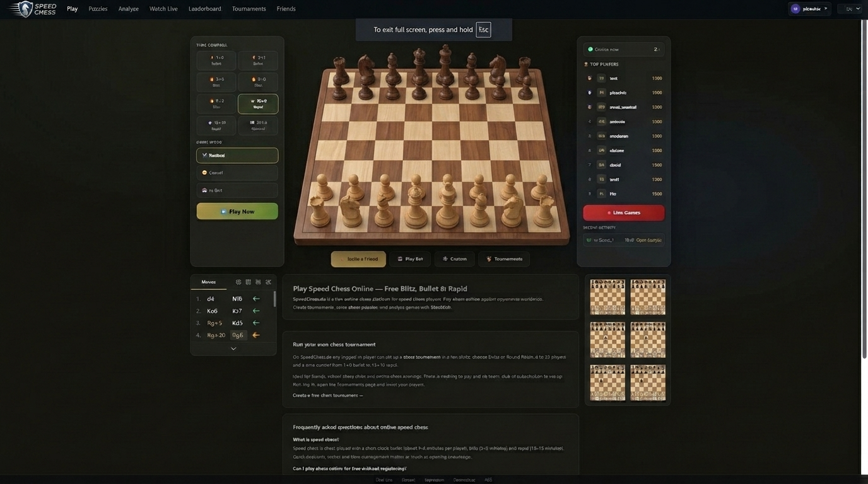Screen dimensions: 868x484
Task: Open the Puzzles menu item
Action: coord(98,9)
